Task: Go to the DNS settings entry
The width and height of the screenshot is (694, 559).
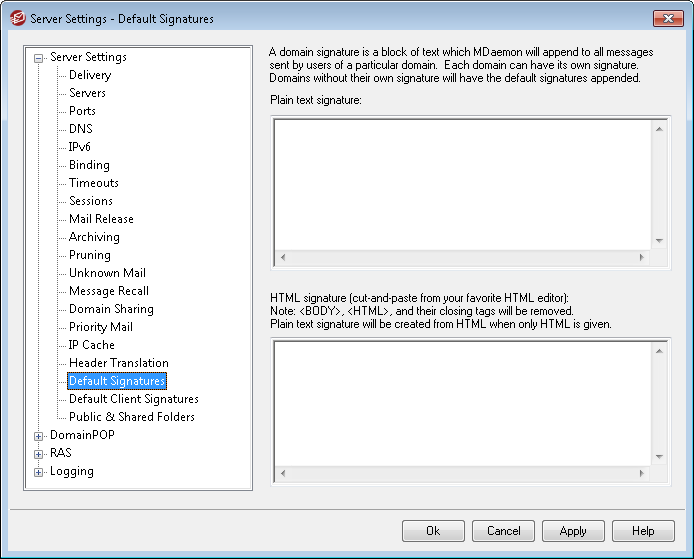Action: (x=80, y=129)
